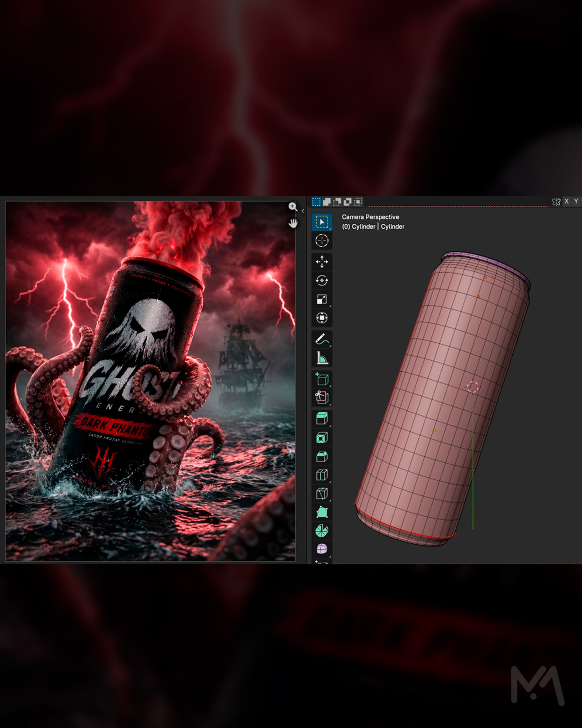Activate the 3D Cursor tool

pos(321,241)
